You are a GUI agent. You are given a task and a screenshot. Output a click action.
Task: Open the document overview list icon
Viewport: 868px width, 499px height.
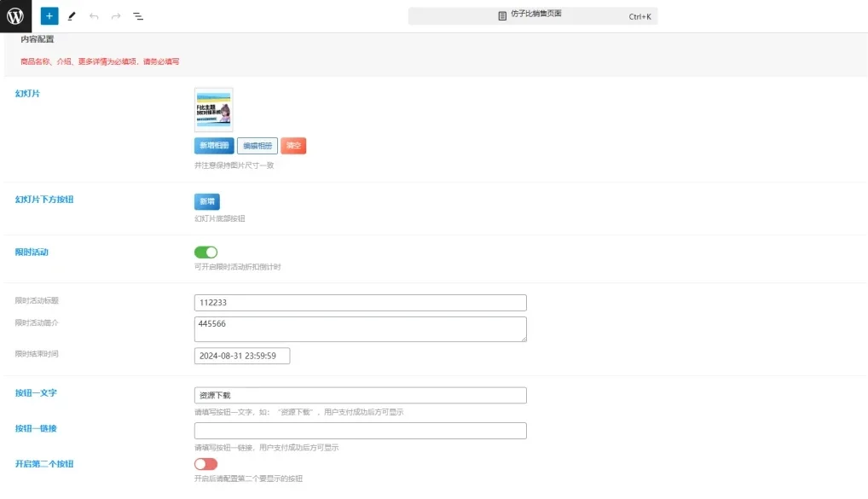pyautogui.click(x=137, y=15)
